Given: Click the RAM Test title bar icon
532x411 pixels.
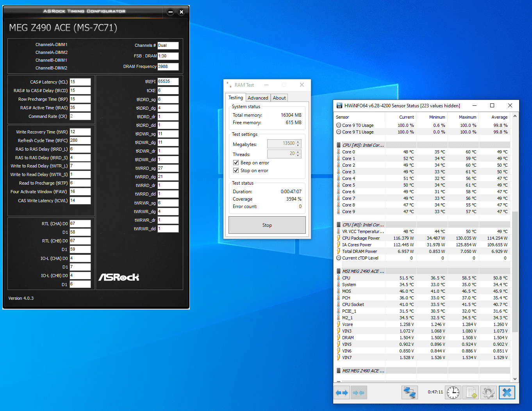Looking at the screenshot, I should click(x=229, y=85).
